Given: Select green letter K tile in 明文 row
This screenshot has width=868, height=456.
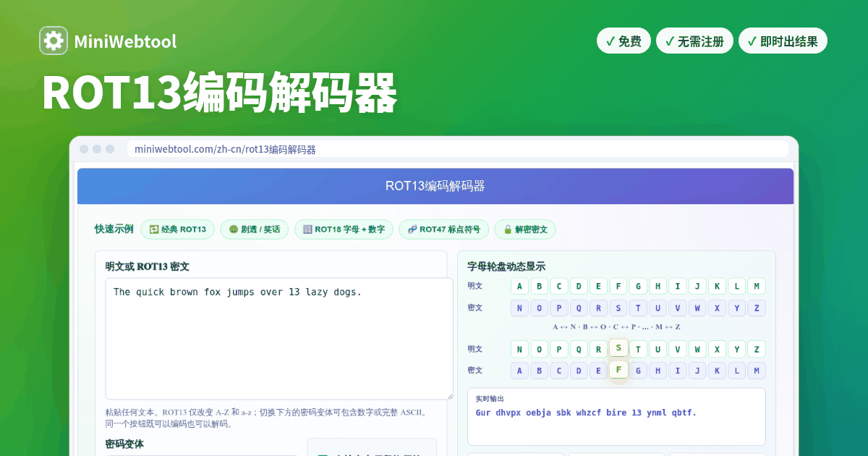Looking at the screenshot, I should [x=717, y=287].
